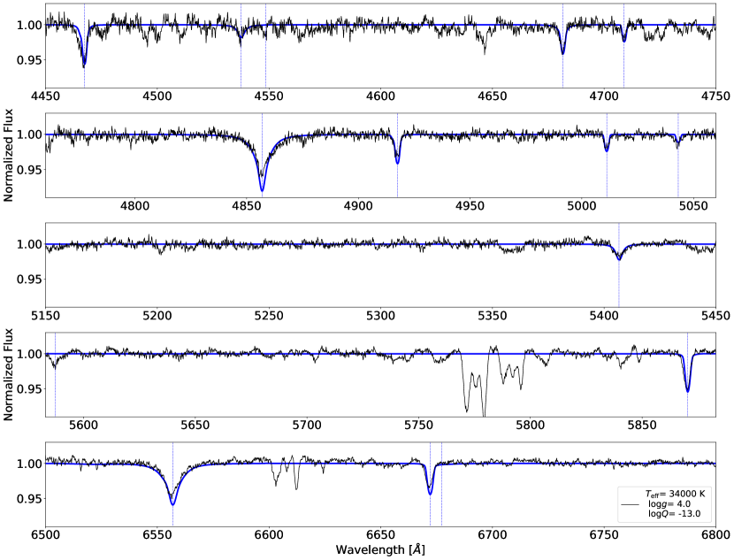Select the 'logQ= -13.0' legend entry
Viewport: 734px width, 560px height.
[x=674, y=514]
